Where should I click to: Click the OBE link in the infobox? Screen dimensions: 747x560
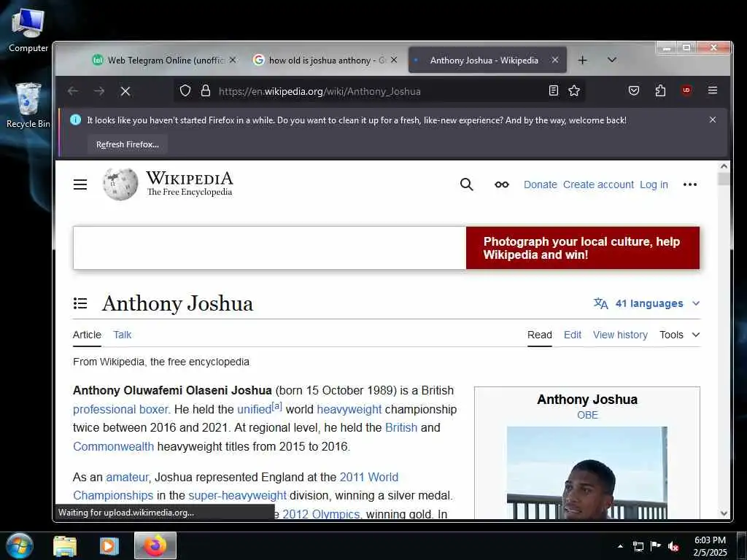point(587,415)
